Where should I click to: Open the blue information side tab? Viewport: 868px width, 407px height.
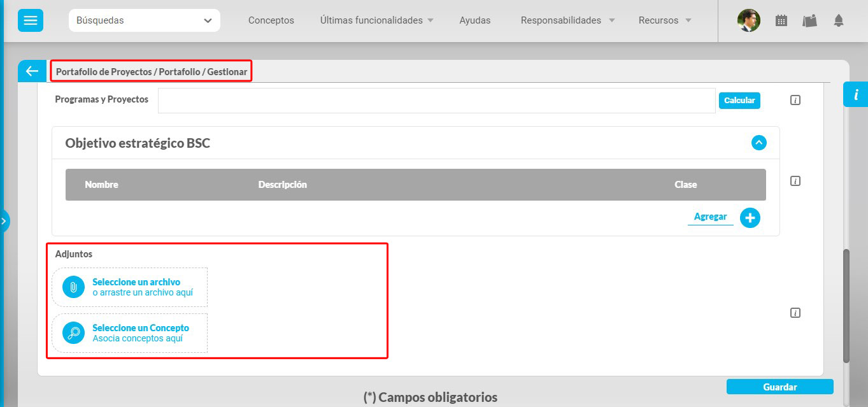pyautogui.click(x=855, y=94)
